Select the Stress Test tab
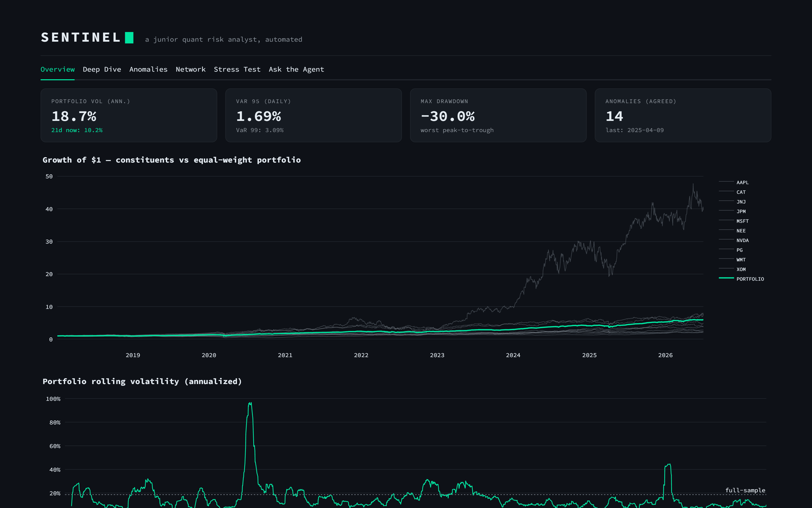This screenshot has width=812, height=508. point(237,69)
